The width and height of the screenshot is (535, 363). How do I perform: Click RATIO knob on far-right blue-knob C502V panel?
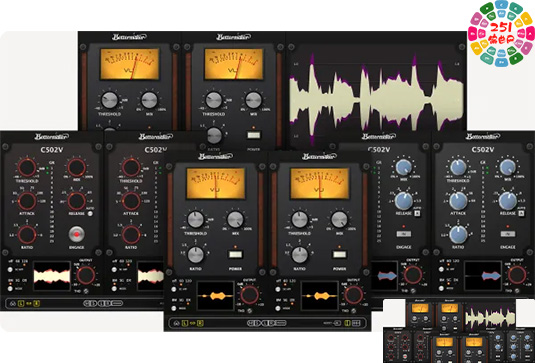(458, 234)
